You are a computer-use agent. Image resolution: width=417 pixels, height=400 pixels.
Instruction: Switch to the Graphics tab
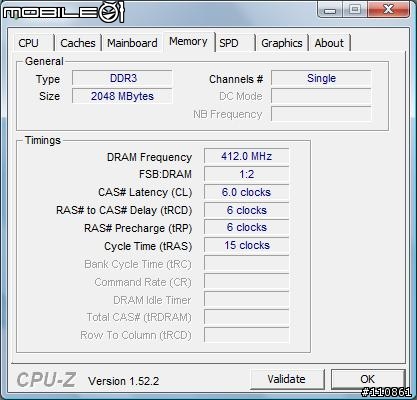coord(282,43)
